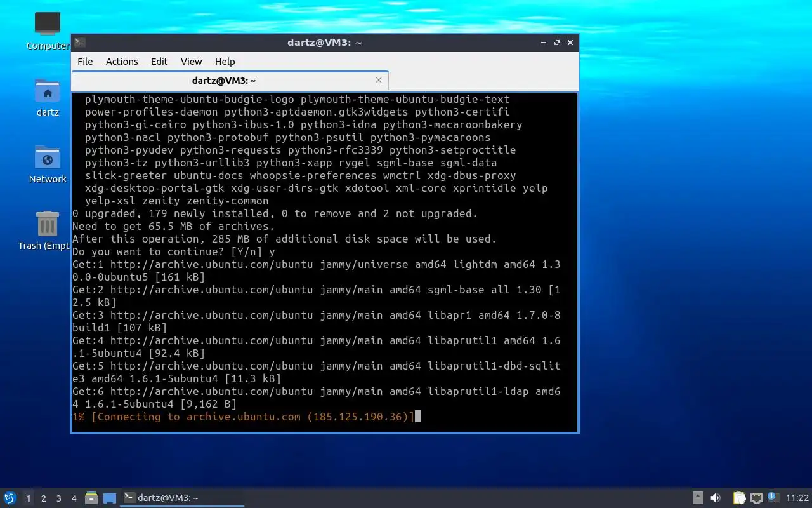
Task: Click 'xdg-desktop-portal-gtk' package name
Action: 155,188
